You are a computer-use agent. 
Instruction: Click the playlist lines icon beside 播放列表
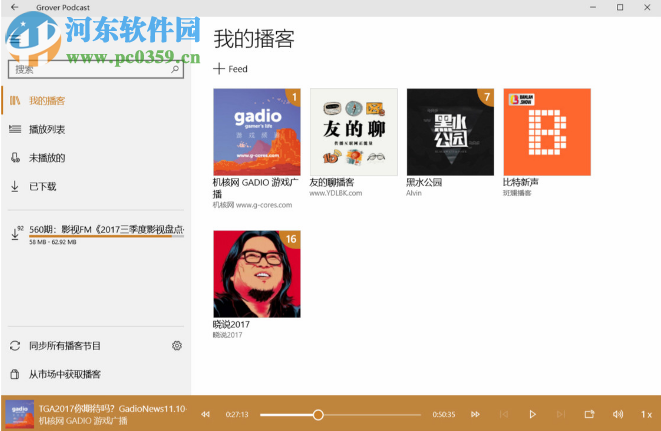click(15, 129)
